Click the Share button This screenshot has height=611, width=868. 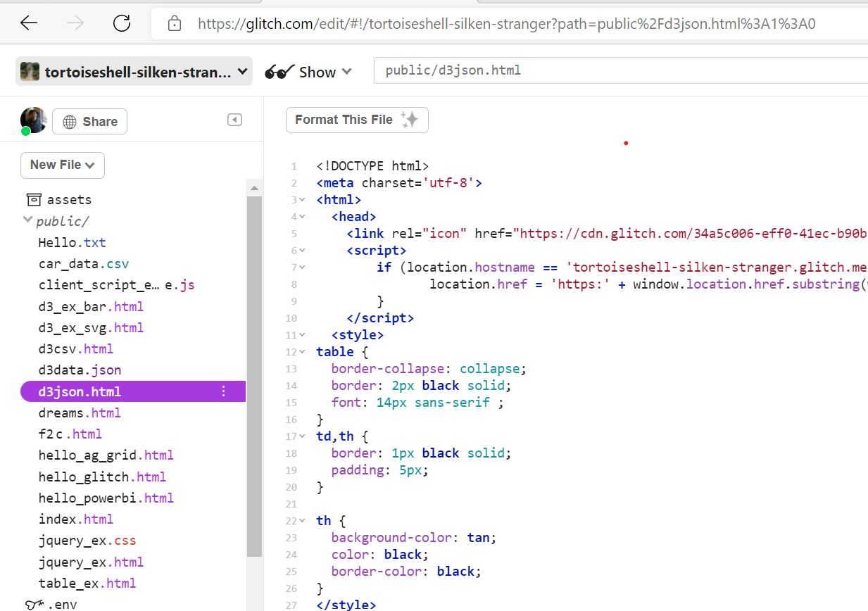pos(90,121)
